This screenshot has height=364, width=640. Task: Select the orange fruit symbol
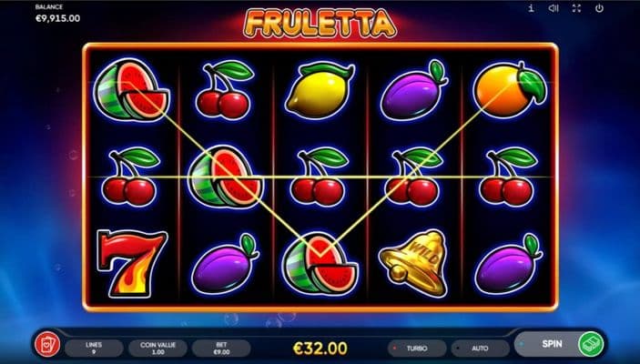point(510,90)
